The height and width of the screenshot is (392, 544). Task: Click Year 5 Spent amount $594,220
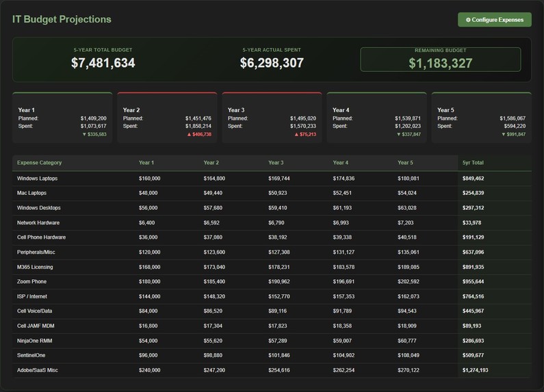(515, 126)
